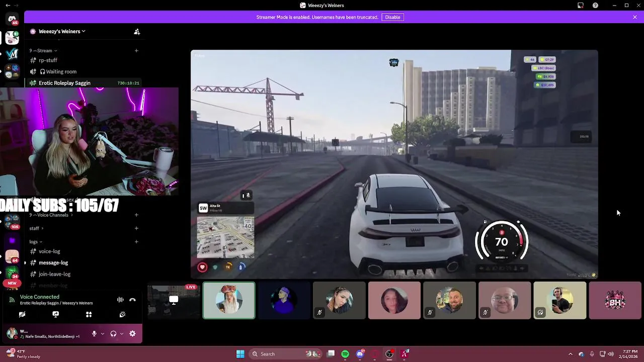Share your screen from the voice panel

coord(55,314)
